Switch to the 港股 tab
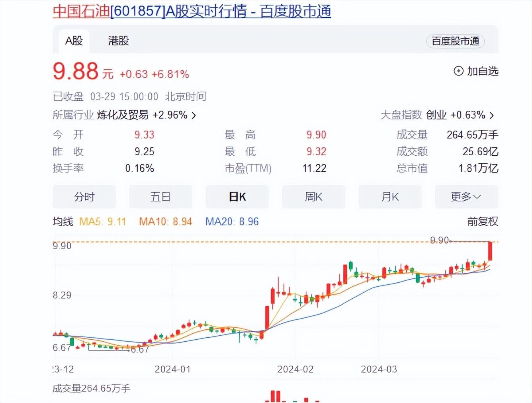The image size is (532, 403). tap(119, 41)
